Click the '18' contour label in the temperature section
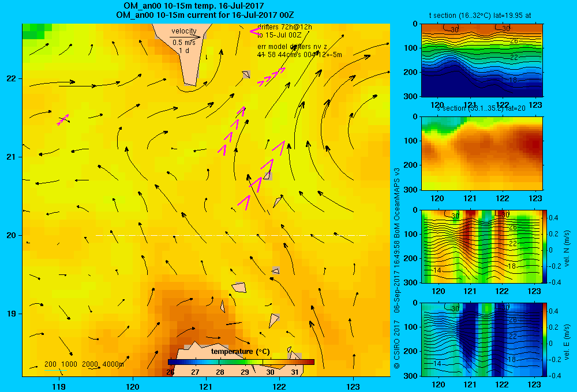Viewport: 577px width, 392px height. pyautogui.click(x=513, y=80)
